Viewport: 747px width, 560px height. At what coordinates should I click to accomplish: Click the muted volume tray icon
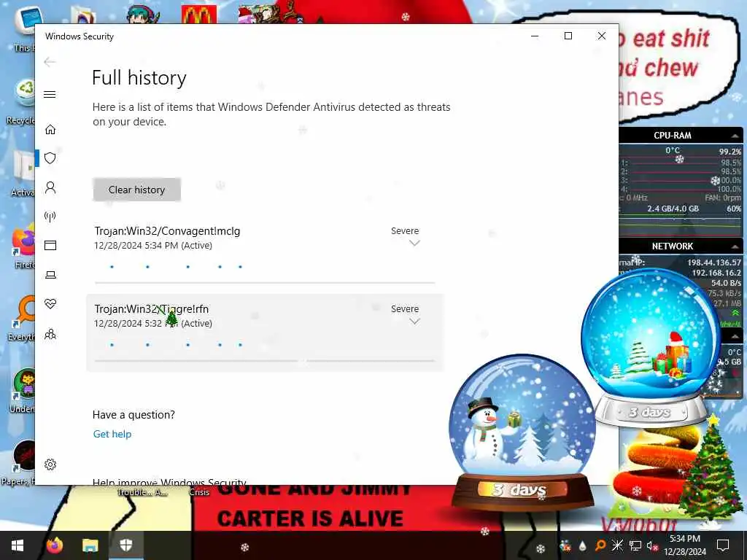click(652, 545)
